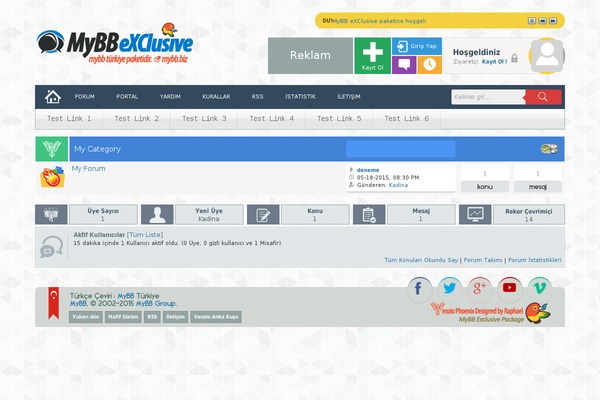Viewport: 600px width, 400px height.
Task: Open the KURALLAR menu item
Action: coord(216,96)
